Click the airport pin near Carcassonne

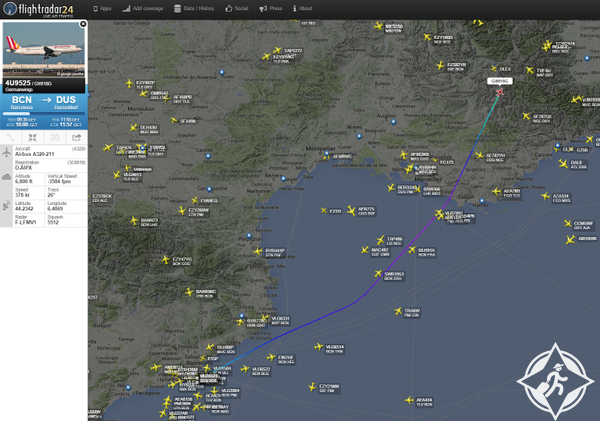click(209, 189)
